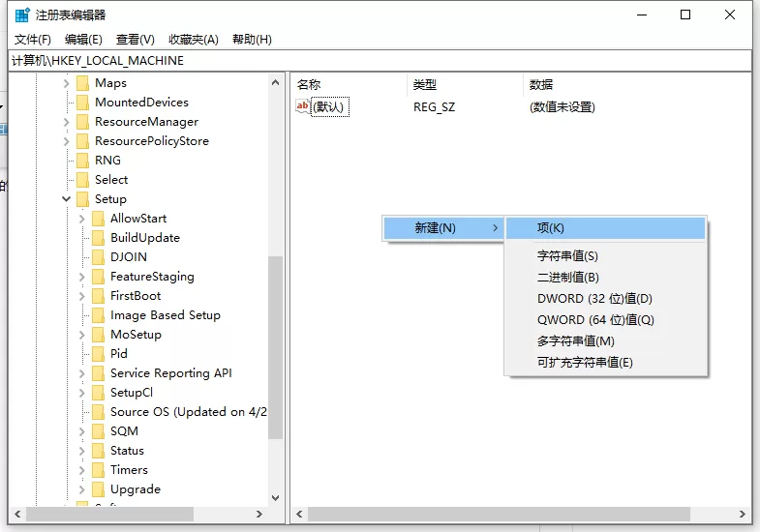The height and width of the screenshot is (532, 760).
Task: Click the Image Based Setup folder icon
Action: pos(99,315)
